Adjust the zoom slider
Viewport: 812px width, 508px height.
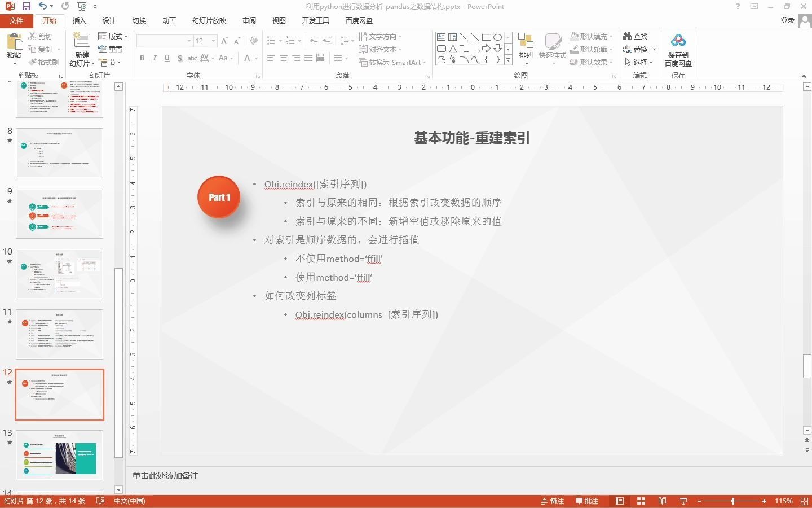[x=733, y=501]
